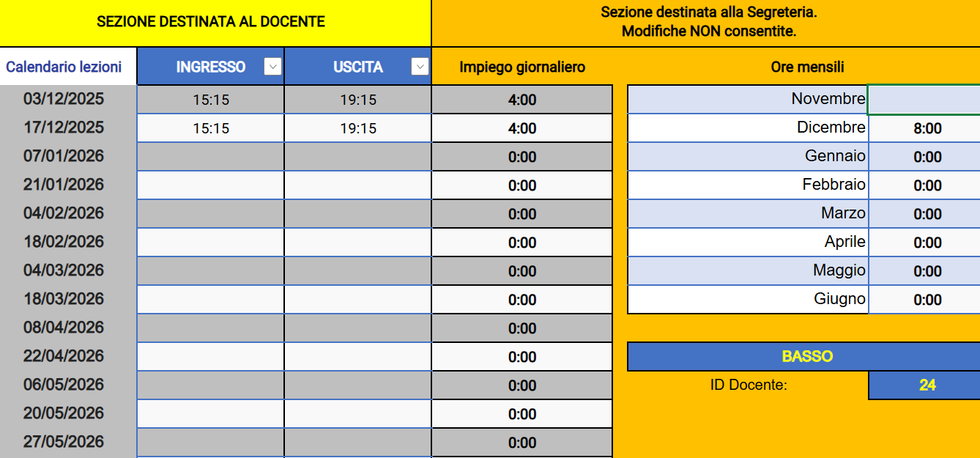Select the INGRESSO time for 17/12/2025
This screenshot has height=458, width=980.
click(211, 128)
